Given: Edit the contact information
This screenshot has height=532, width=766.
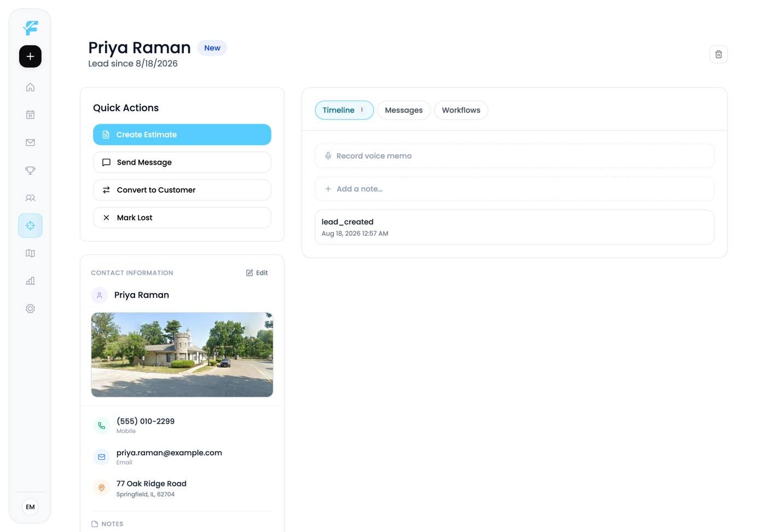Looking at the screenshot, I should [x=257, y=273].
